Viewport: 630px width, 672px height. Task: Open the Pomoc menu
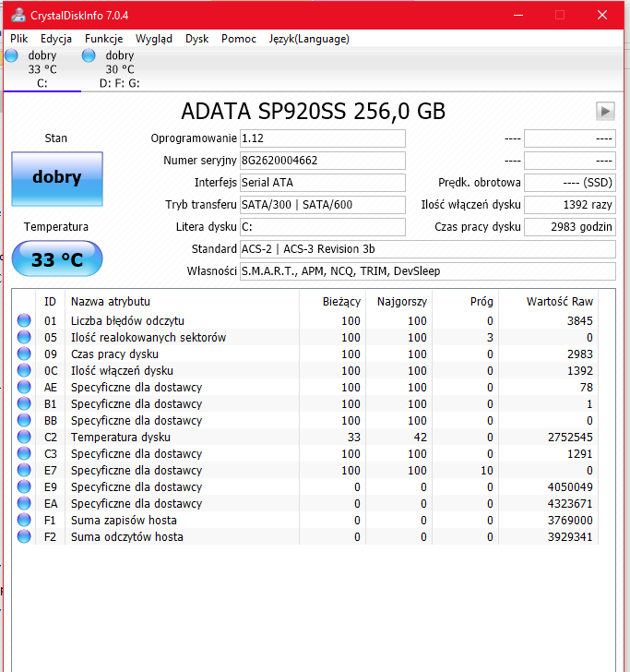pos(239,39)
